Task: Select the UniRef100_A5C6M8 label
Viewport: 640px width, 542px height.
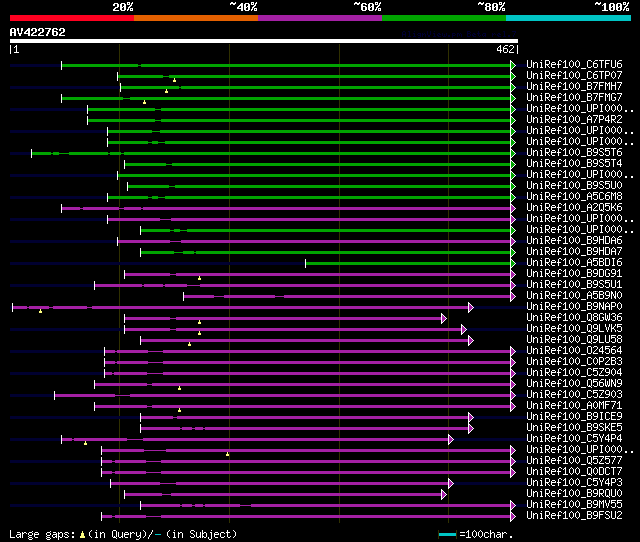Action: pyautogui.click(x=574, y=197)
